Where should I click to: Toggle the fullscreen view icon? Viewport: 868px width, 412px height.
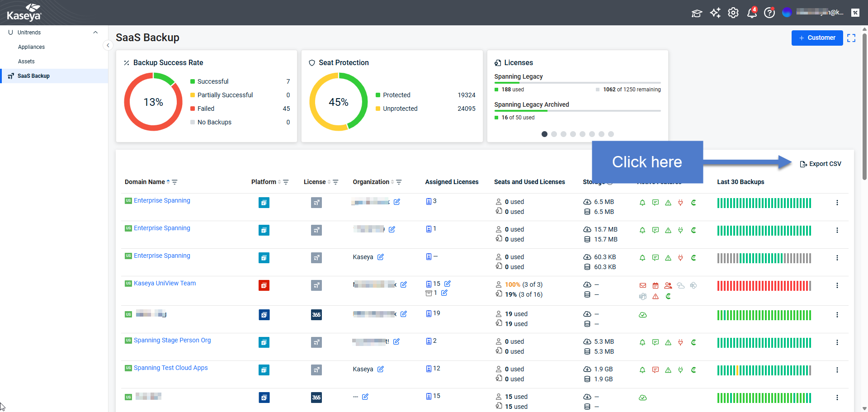(851, 38)
